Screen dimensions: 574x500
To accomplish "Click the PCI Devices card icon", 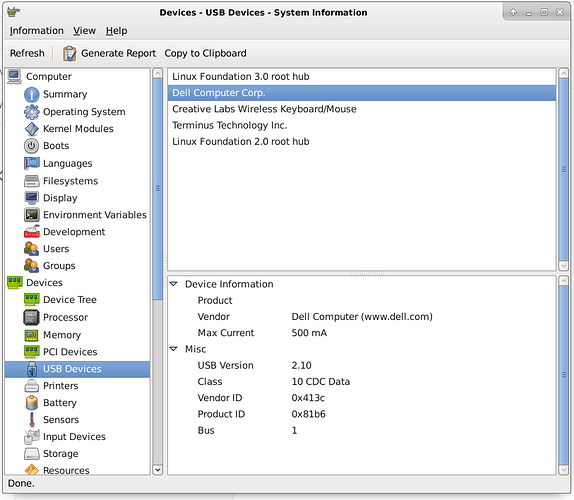I will tap(31, 352).
